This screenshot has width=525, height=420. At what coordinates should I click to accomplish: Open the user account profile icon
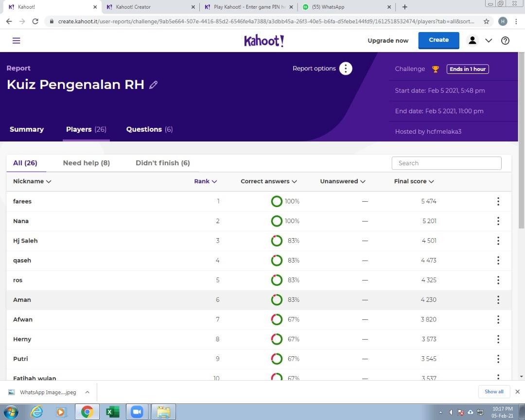[472, 40]
